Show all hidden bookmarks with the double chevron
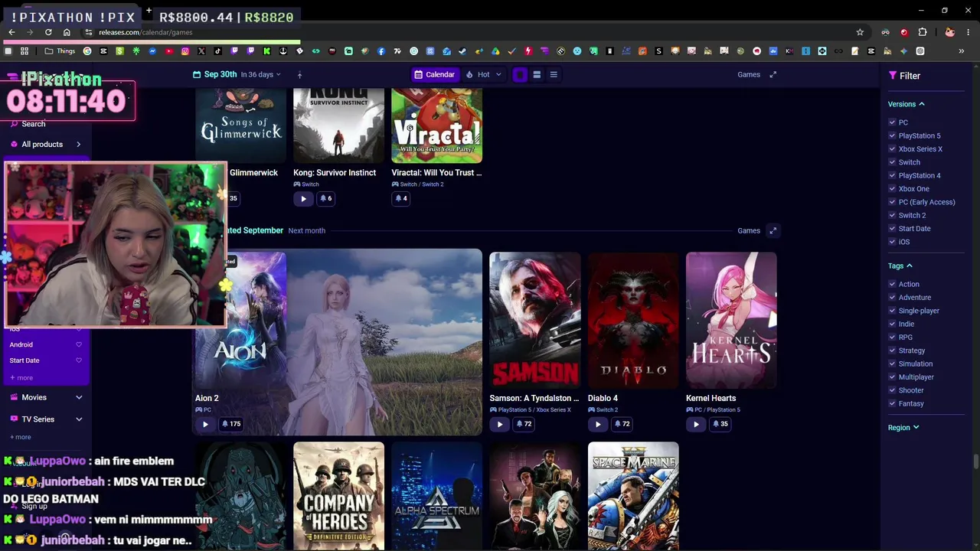Image resolution: width=980 pixels, height=551 pixels. (x=962, y=51)
